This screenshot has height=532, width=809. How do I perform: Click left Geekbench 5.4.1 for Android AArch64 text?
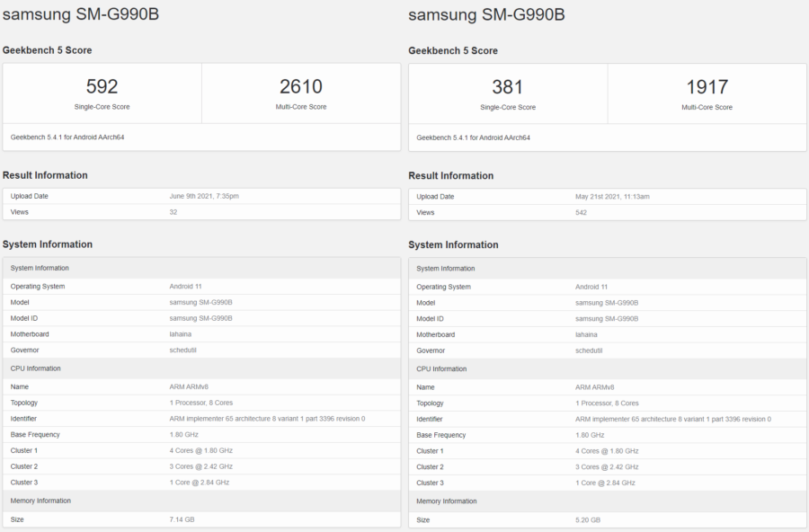[x=67, y=137]
